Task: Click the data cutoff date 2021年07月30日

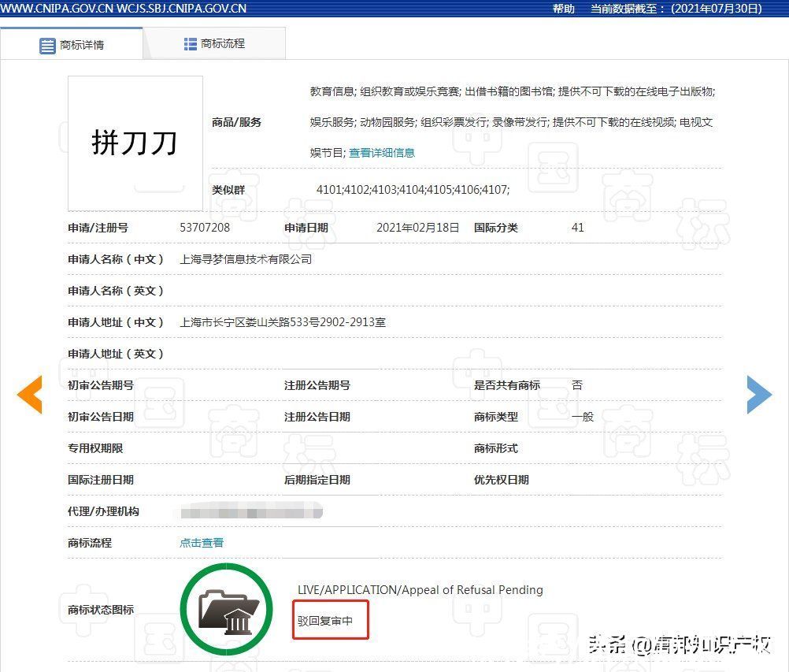Action: tap(717, 9)
